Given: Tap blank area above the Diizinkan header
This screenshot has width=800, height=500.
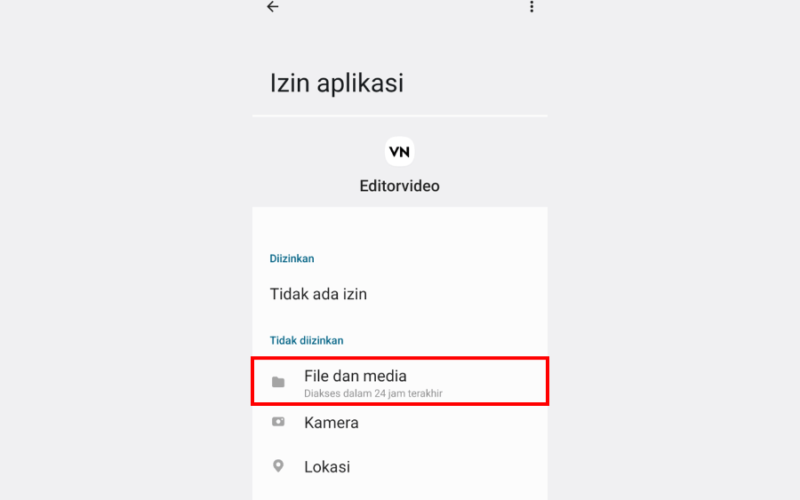Looking at the screenshot, I should pyautogui.click(x=400, y=230).
